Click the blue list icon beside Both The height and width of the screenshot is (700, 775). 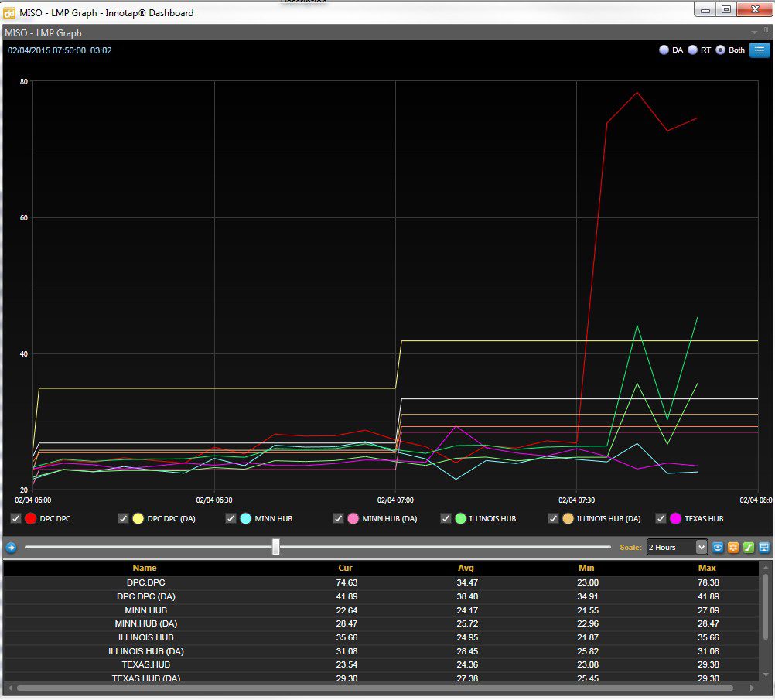[x=760, y=50]
